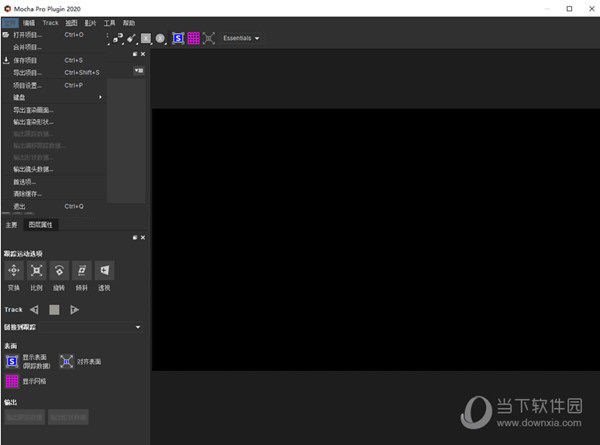
Task: Click the square X-spline shape tool
Action: pyautogui.click(x=146, y=38)
